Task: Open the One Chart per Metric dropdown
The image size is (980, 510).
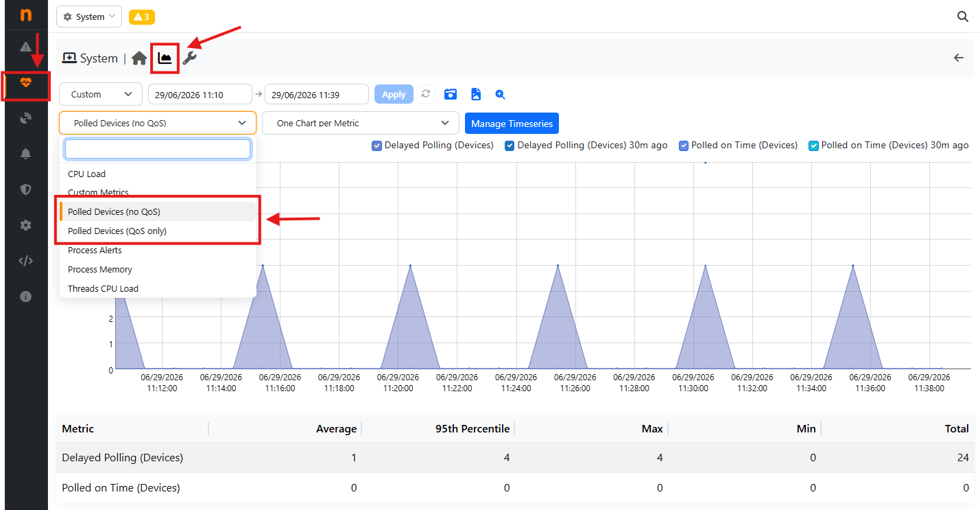Action: click(x=361, y=123)
